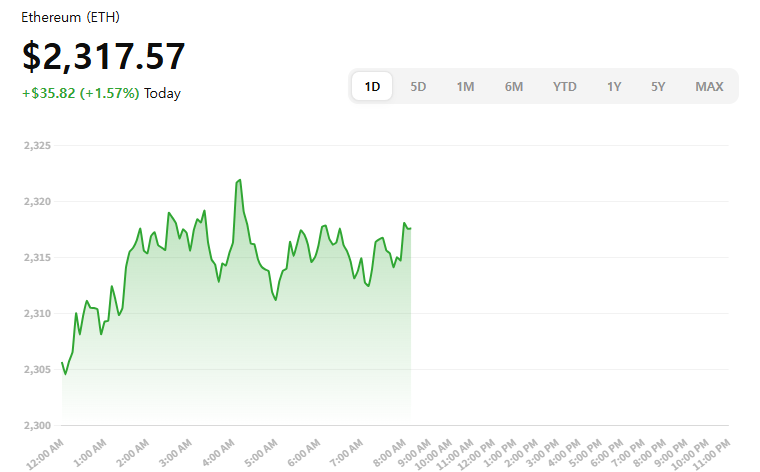760x472 pixels.
Task: Switch chart to 5D range
Action: 418,86
